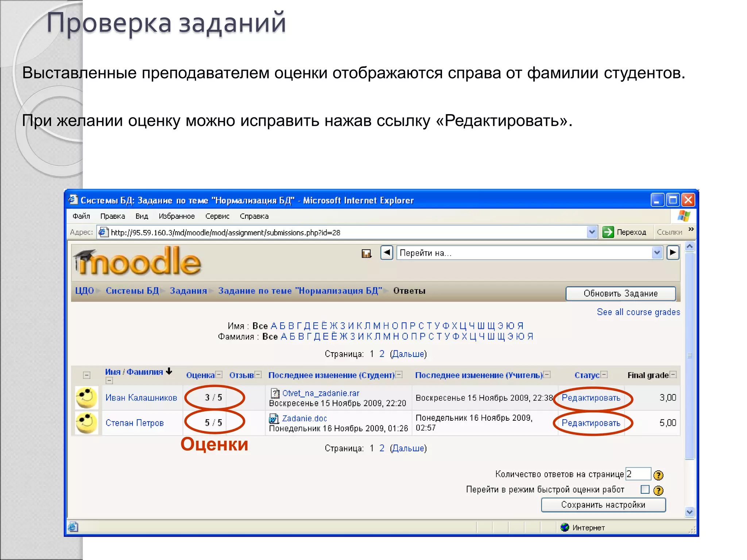Image resolution: width=747 pixels, height=560 pixels.
Task: Go to Системы БД breadcrumb link
Action: [132, 291]
